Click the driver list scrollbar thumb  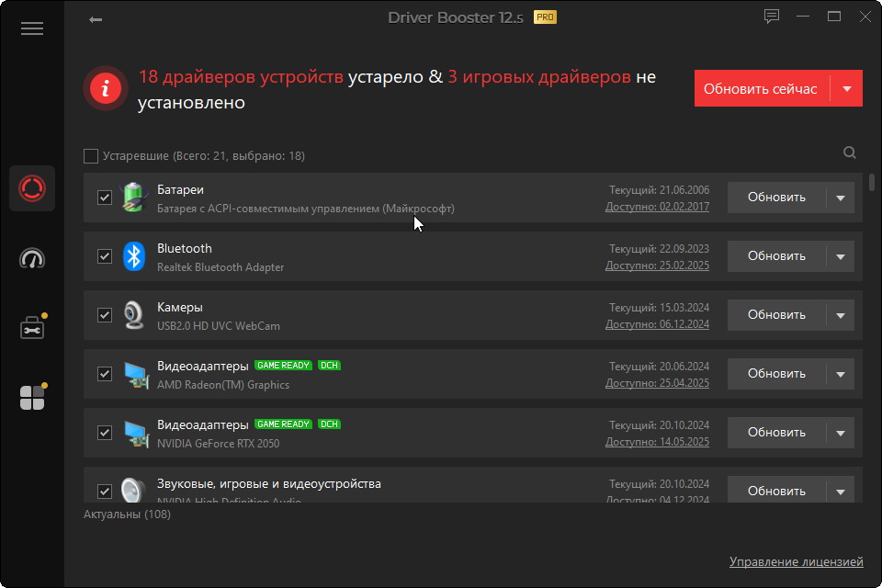pyautogui.click(x=872, y=182)
